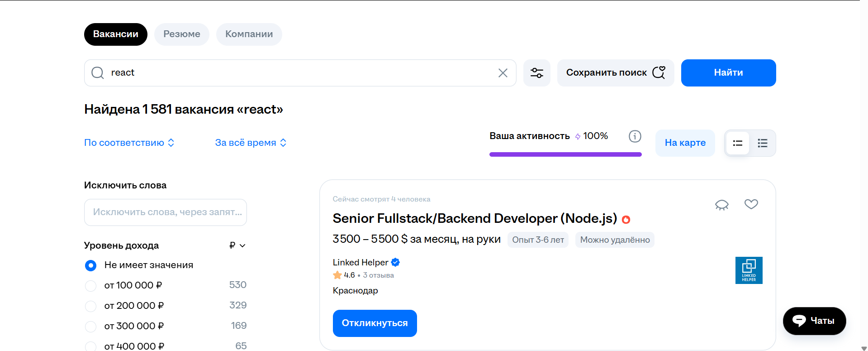Switch to compact list view icon
Viewport: 868px width, 351px height.
[737, 143]
